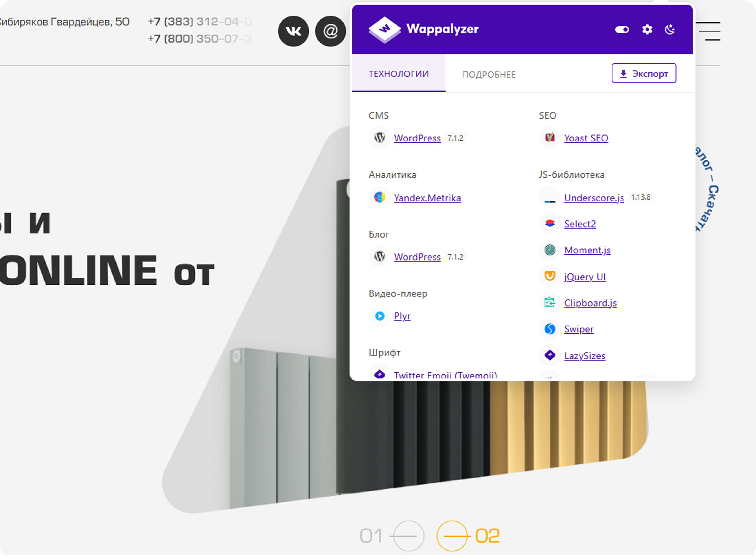Click the Plyr play icon
This screenshot has height=559, width=756.
(x=379, y=316)
